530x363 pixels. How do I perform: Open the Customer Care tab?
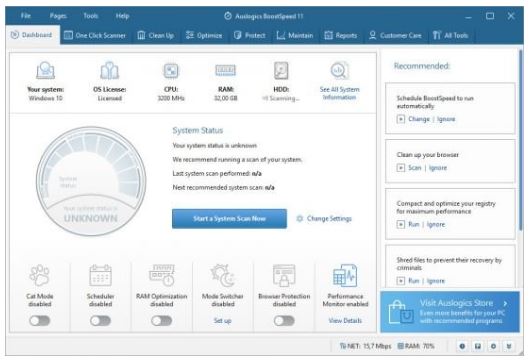click(x=395, y=35)
